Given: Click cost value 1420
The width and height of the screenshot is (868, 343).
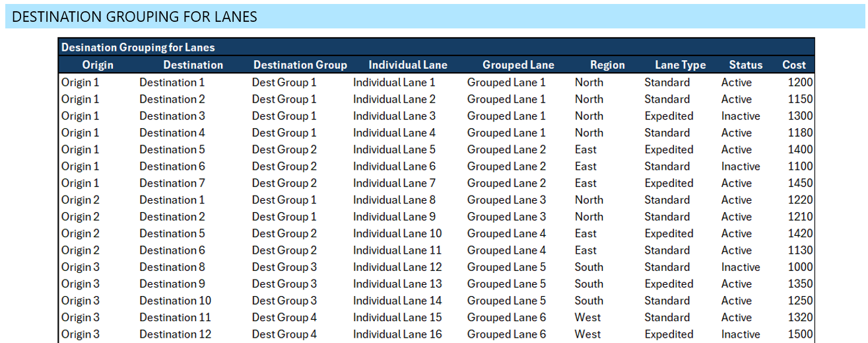Looking at the screenshot, I should 800,233.
